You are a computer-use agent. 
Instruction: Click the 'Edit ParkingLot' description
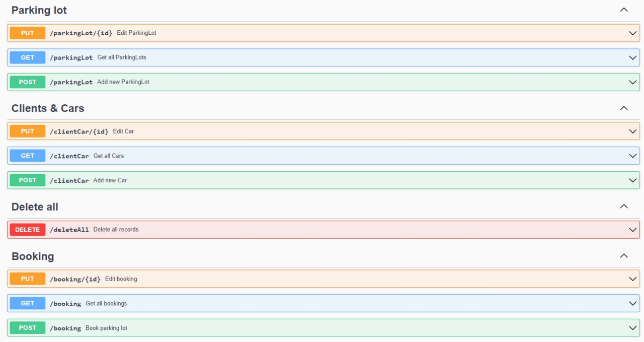coord(137,33)
